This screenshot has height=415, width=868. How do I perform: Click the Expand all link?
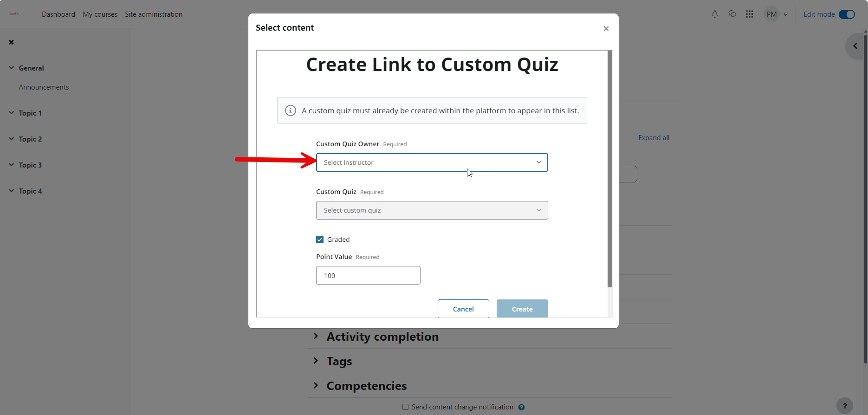click(654, 138)
